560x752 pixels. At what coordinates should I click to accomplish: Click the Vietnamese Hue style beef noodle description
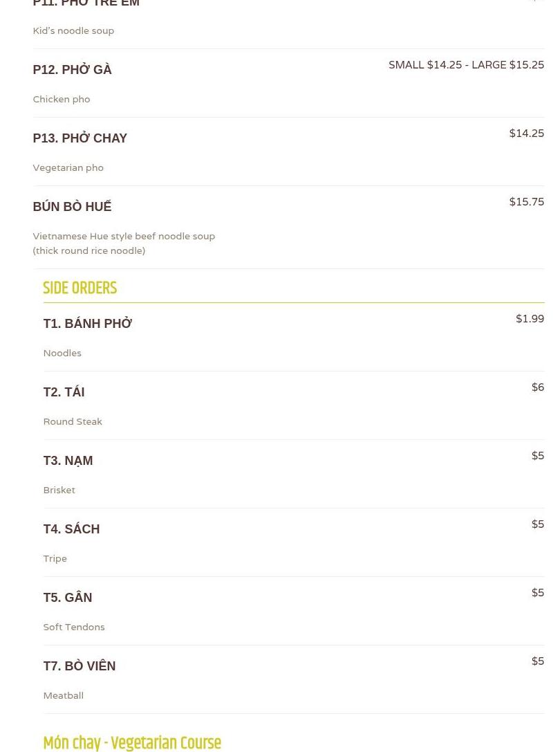(124, 244)
